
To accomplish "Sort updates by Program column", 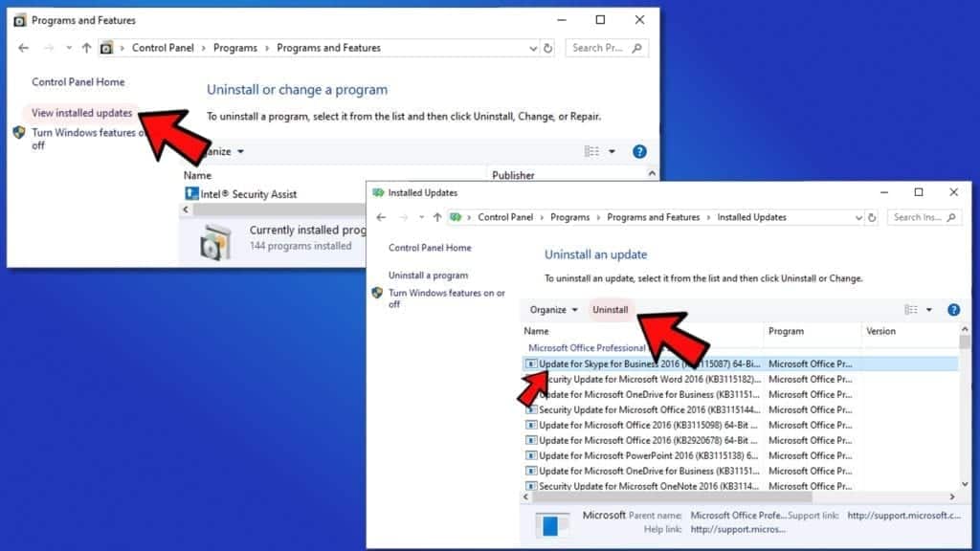I will point(787,332).
